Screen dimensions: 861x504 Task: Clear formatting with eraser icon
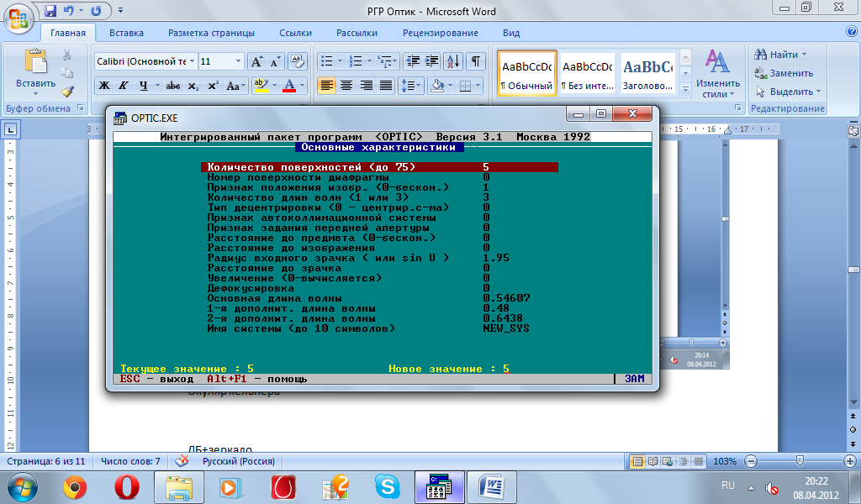(297, 61)
